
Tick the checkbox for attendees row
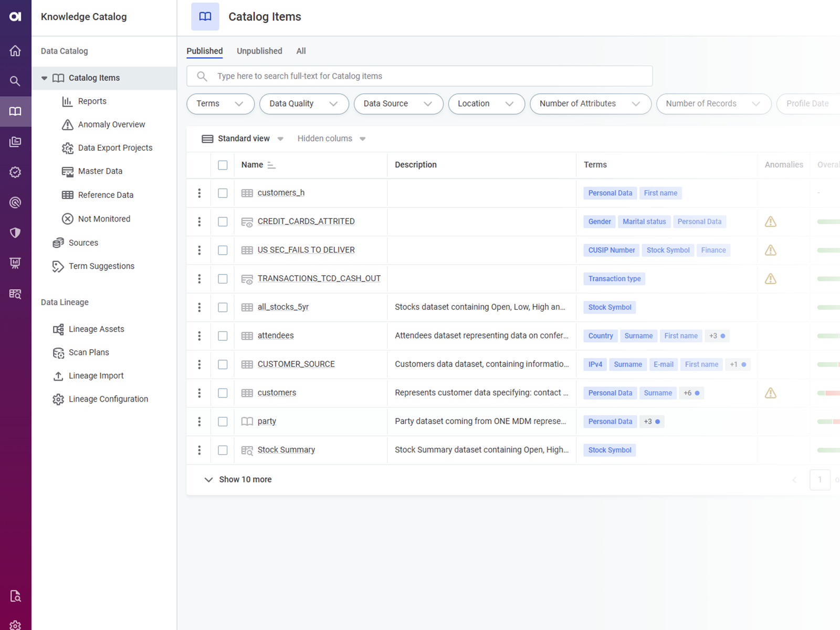click(223, 336)
